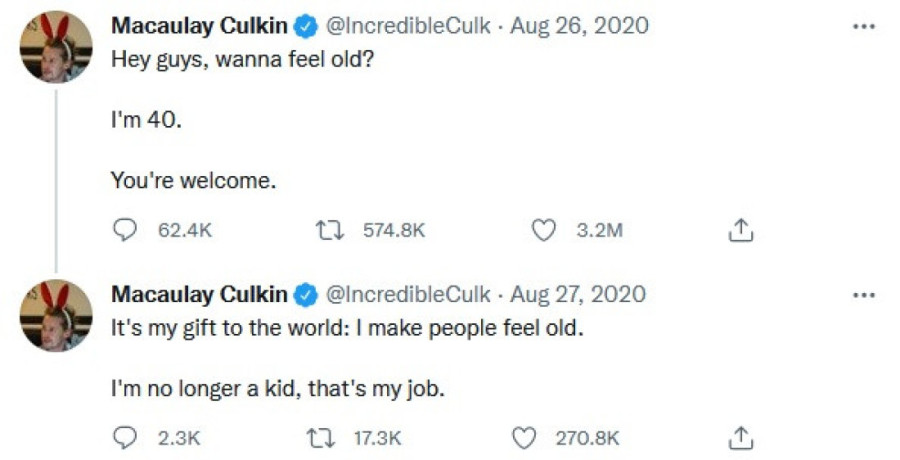Click the first tweet's profile avatar

click(x=56, y=47)
